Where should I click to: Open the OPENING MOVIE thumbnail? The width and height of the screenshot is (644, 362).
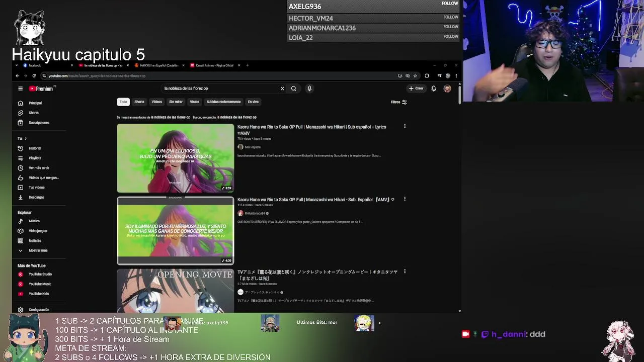tap(176, 291)
